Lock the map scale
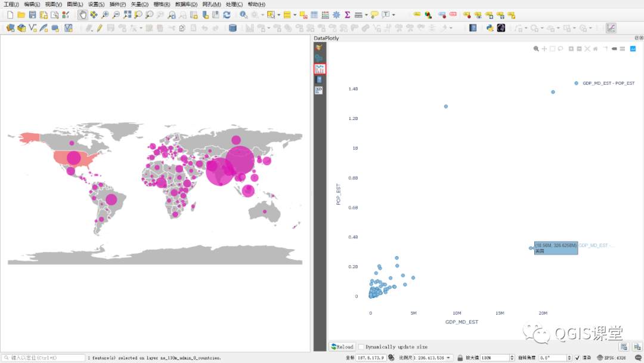Screen dimensions: 644x363 (x=460, y=358)
